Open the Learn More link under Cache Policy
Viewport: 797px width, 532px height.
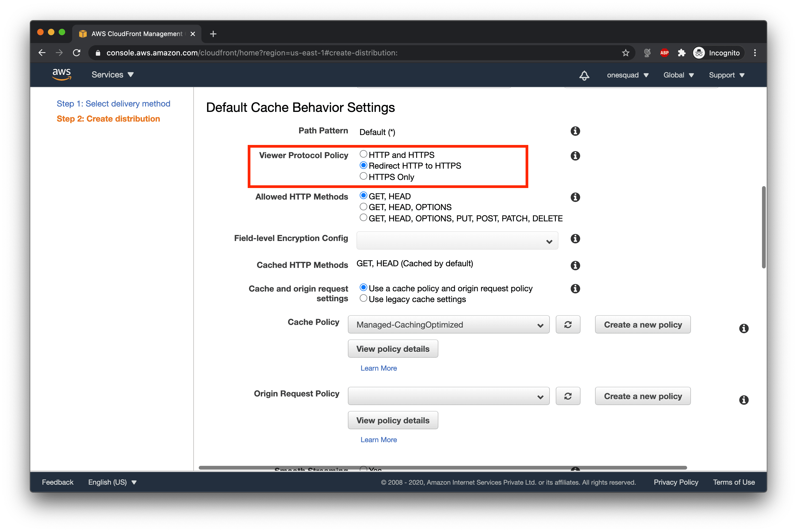click(x=378, y=368)
